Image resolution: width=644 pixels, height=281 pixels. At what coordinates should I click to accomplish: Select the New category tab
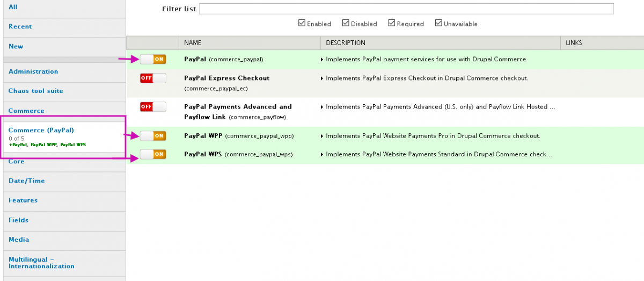tap(64, 46)
